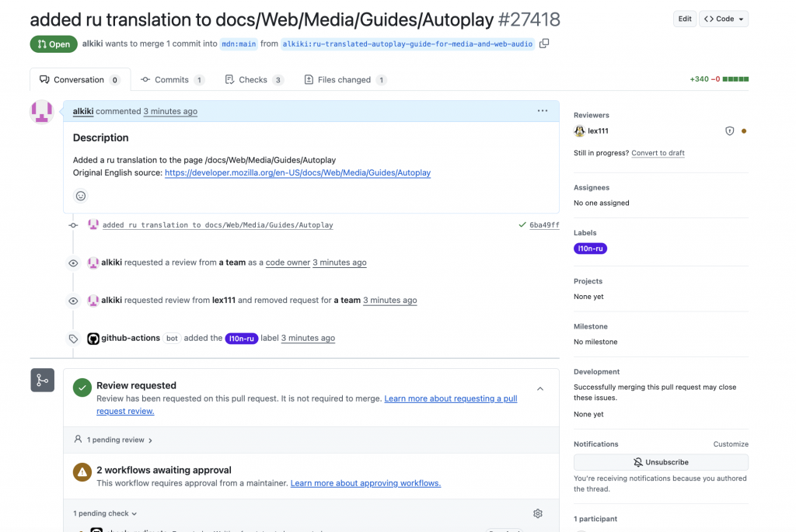Click the shield icon next to lex111
796x532 pixels.
[729, 131]
